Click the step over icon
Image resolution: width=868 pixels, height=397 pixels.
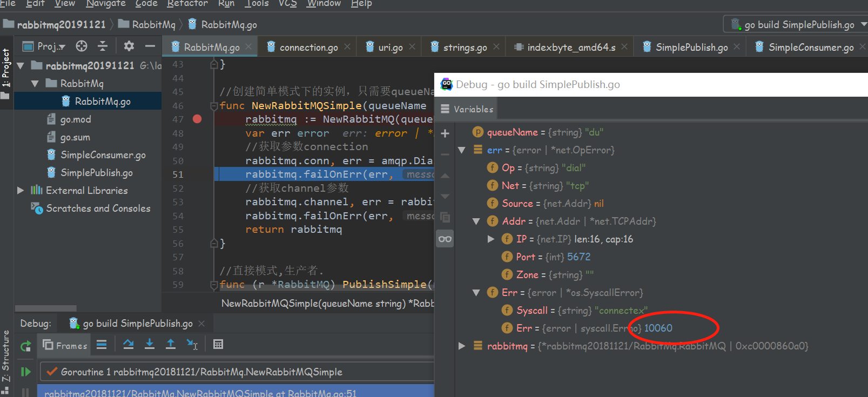coord(129,344)
